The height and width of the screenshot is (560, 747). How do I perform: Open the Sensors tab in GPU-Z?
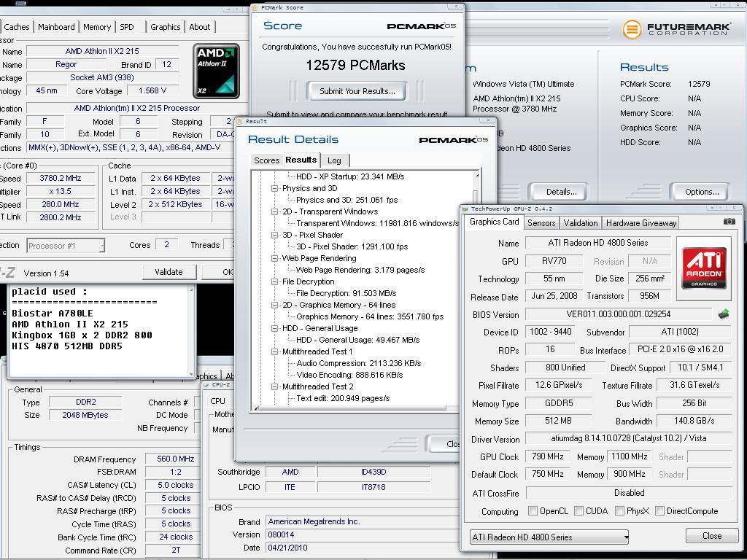(x=541, y=223)
